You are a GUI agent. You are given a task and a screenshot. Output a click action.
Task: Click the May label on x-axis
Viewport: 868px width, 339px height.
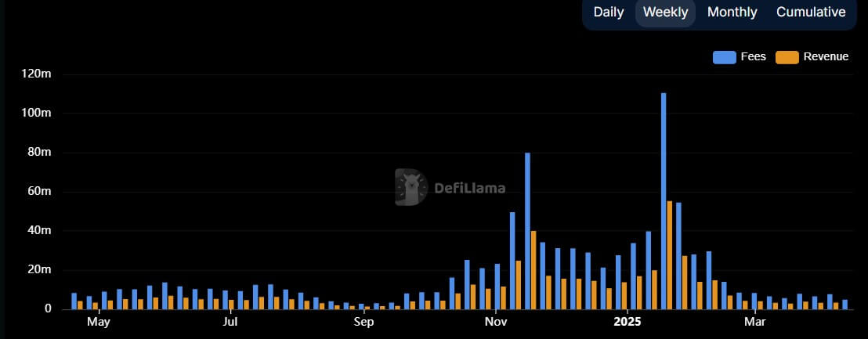click(x=98, y=322)
